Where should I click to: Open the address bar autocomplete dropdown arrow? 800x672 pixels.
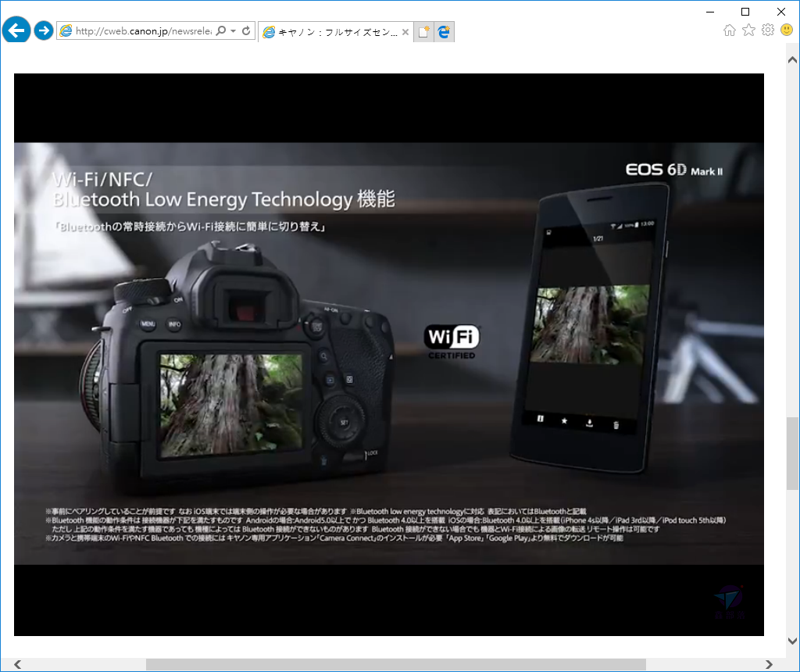233,31
